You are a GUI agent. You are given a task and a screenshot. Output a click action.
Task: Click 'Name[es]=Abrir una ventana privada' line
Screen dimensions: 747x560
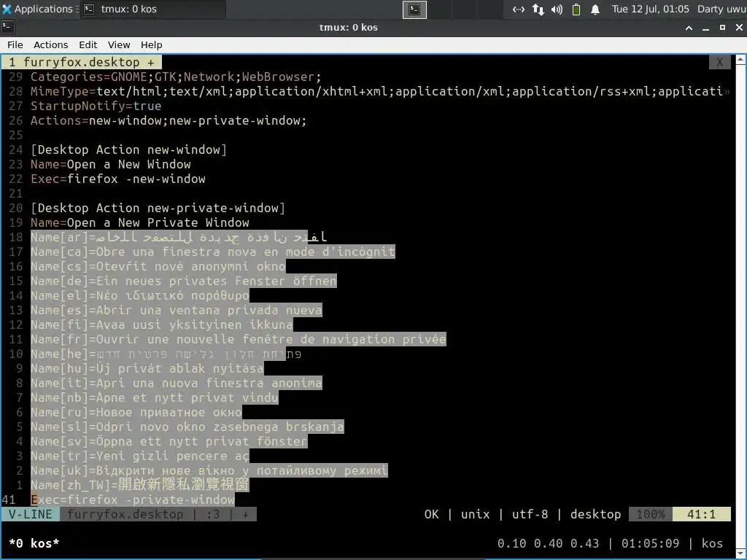tap(177, 310)
